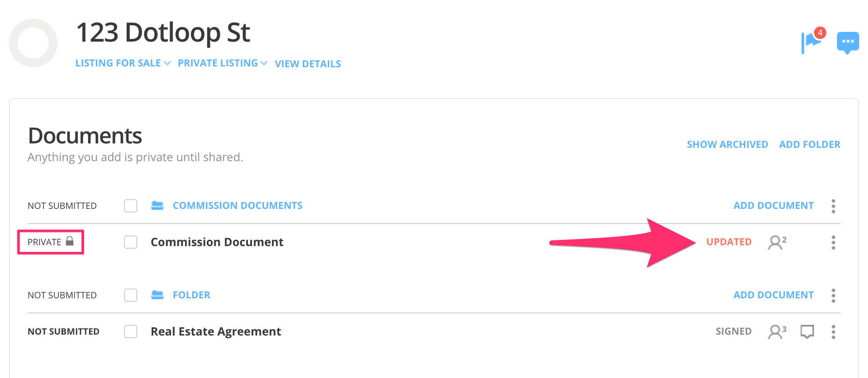Click the people icon on Real Estate Agreement
This screenshot has width=868, height=378.
point(776,332)
